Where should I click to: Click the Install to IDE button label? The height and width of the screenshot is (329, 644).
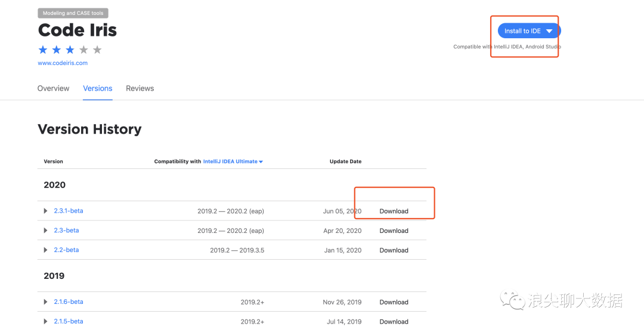pyautogui.click(x=522, y=31)
